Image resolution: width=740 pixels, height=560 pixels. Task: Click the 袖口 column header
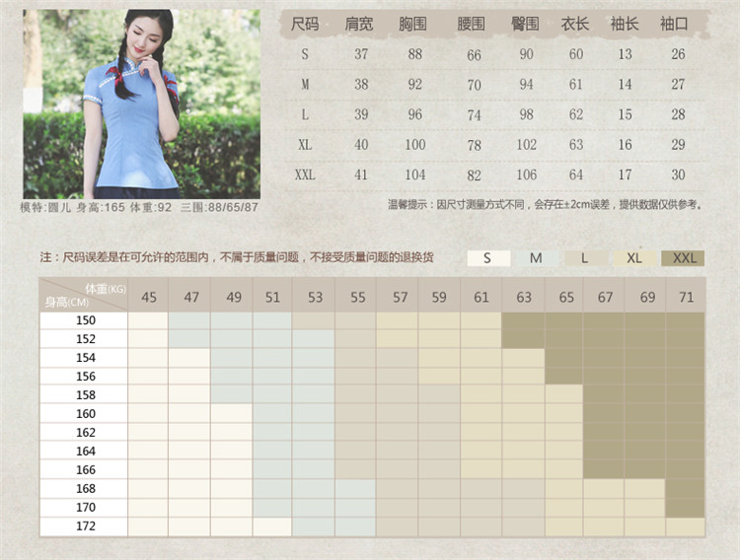[x=677, y=24]
